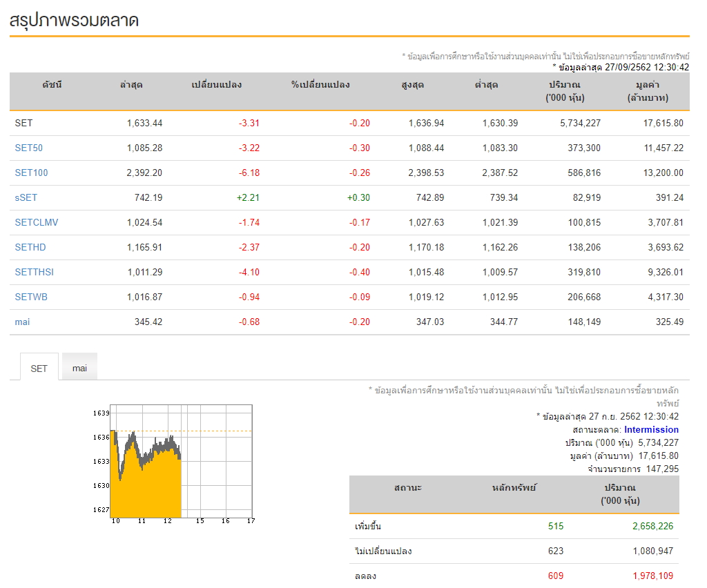Click the ดัชนี column header
The image size is (707, 588).
tap(52, 85)
